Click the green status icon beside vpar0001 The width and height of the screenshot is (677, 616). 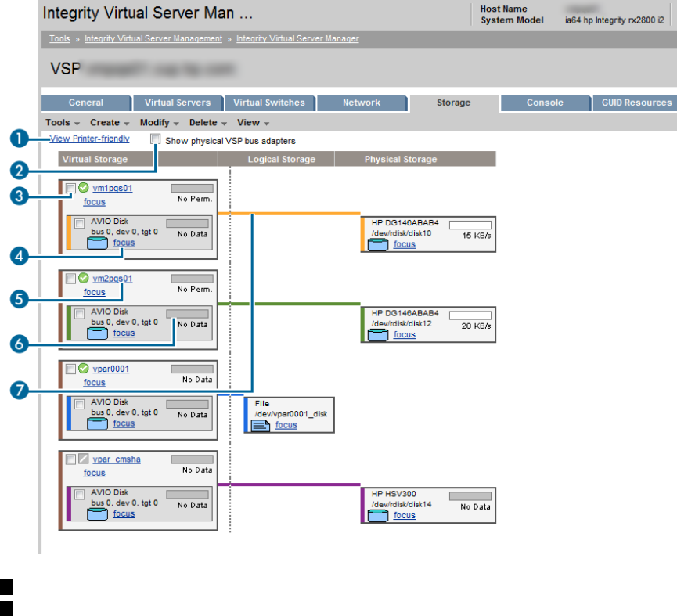click(x=84, y=369)
